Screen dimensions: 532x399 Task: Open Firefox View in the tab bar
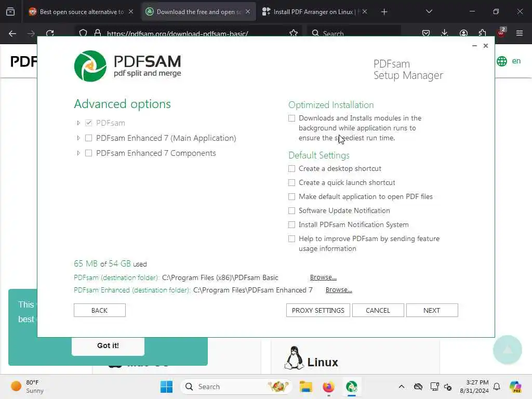pos(10,12)
